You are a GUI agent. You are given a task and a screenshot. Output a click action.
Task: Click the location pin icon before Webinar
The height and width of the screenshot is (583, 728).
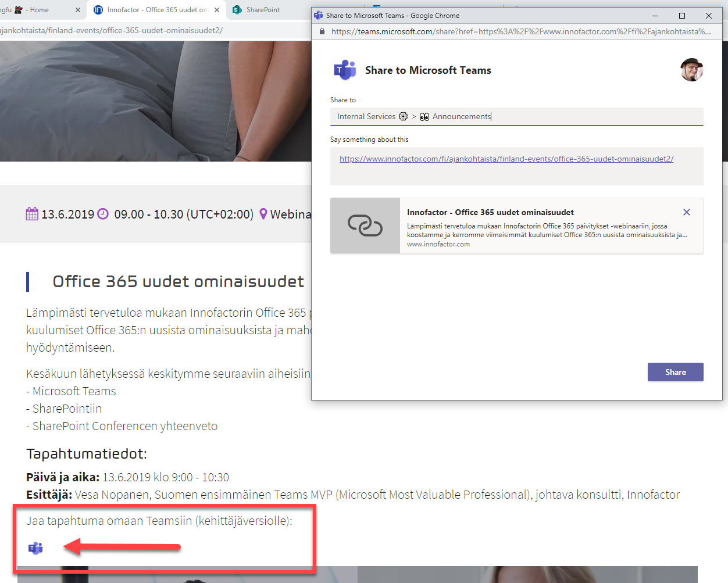point(263,214)
